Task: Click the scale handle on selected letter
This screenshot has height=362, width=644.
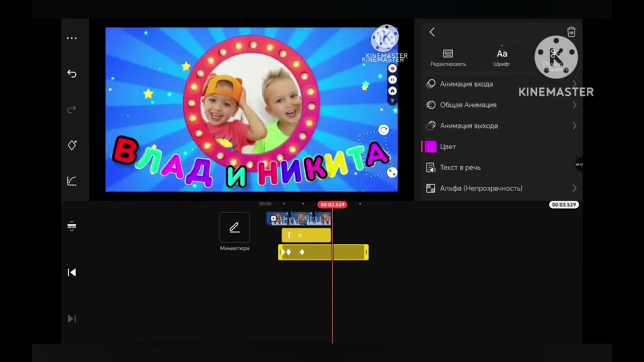Action: coord(392,172)
